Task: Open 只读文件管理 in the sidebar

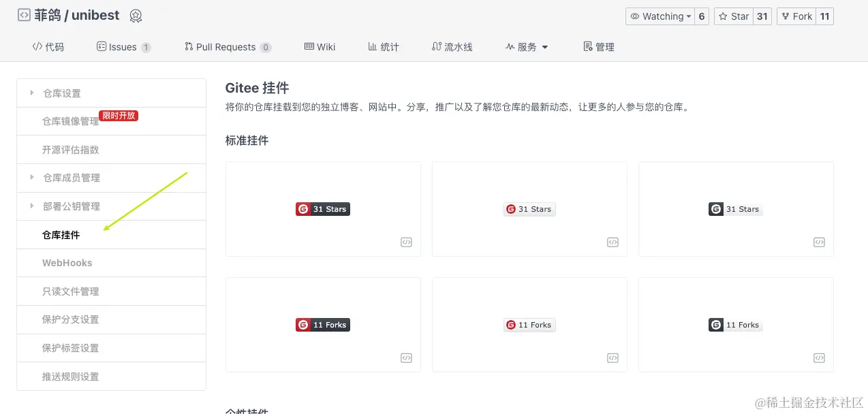Action: coord(111,291)
